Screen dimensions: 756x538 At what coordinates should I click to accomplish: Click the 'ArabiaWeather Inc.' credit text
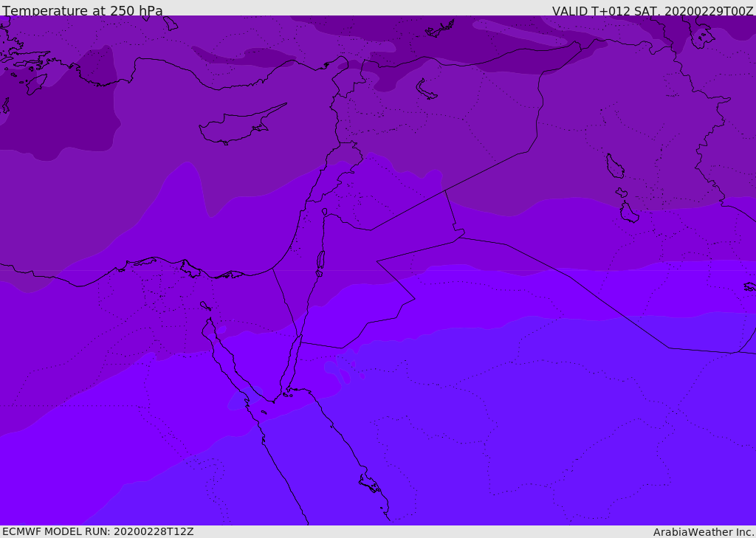pyautogui.click(x=704, y=532)
